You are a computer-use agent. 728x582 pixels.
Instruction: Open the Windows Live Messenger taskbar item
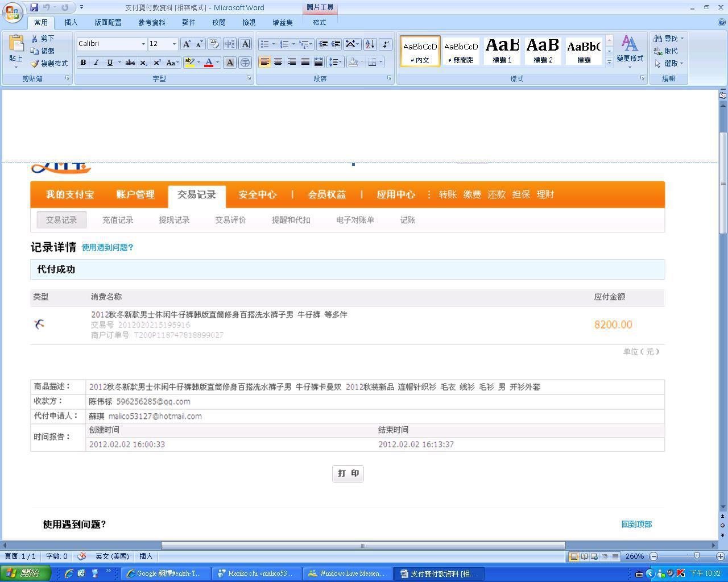[x=346, y=573]
